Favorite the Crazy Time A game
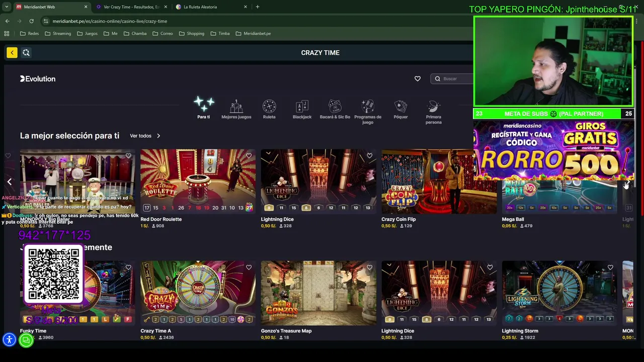Image resolution: width=644 pixels, height=362 pixels. [x=249, y=267]
